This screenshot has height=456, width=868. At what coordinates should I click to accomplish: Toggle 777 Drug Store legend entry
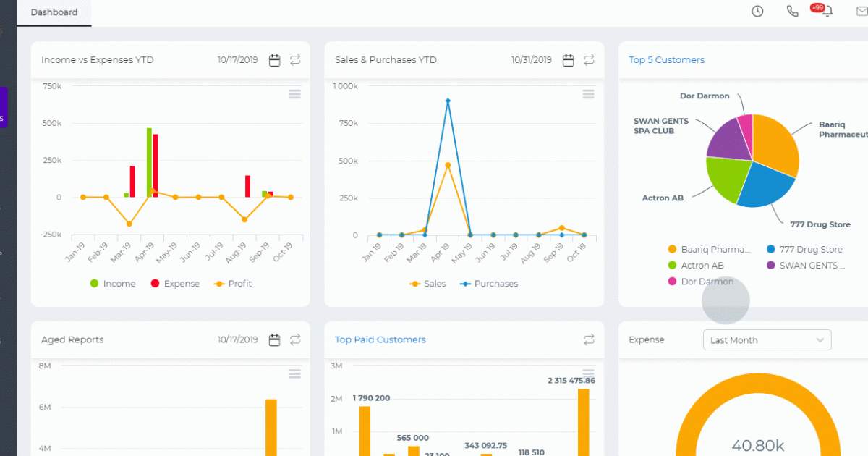click(804, 249)
